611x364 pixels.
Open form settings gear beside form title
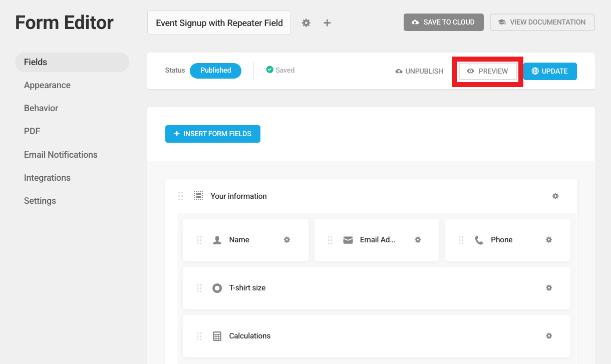click(306, 23)
